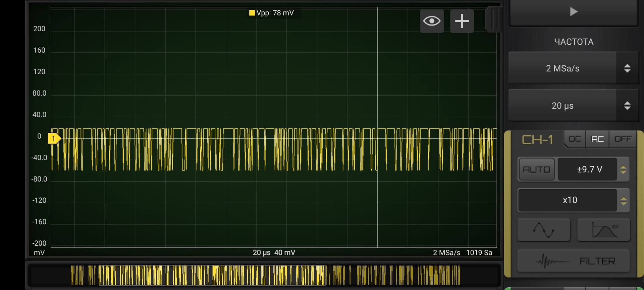
Task: Click the CH-1 channel label
Action: pyautogui.click(x=537, y=140)
